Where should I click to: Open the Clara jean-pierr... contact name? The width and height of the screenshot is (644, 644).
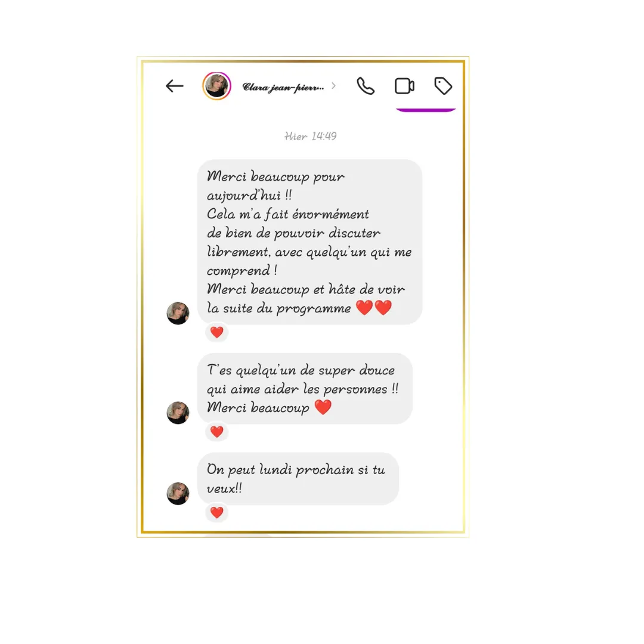(283, 86)
